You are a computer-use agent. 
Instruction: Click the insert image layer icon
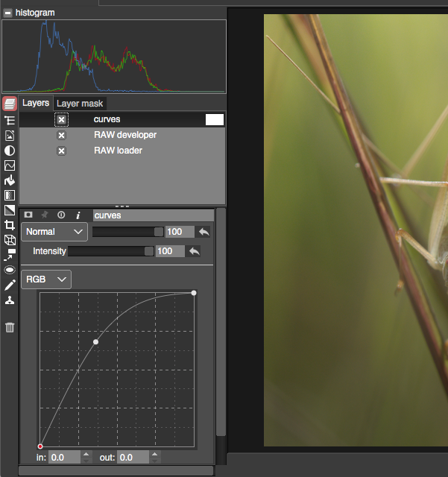(10, 136)
